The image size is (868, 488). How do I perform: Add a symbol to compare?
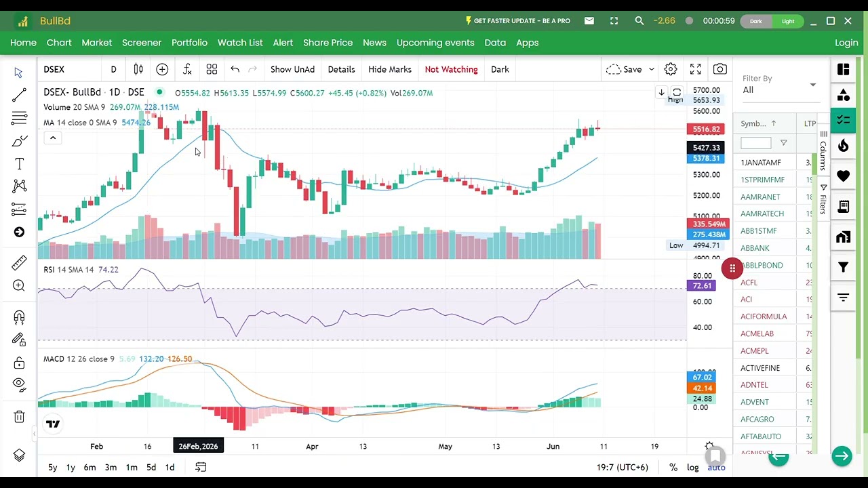point(162,69)
